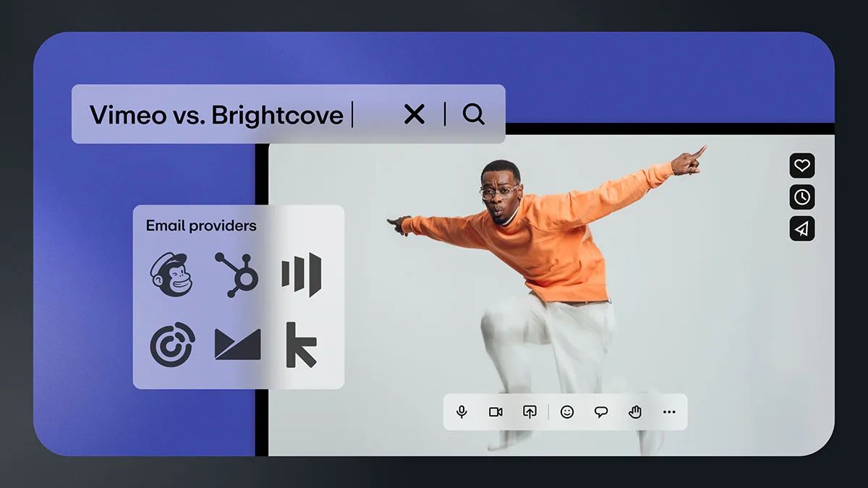Raise your hand in the call toolbar
This screenshot has width=868, height=488.
pyautogui.click(x=635, y=412)
